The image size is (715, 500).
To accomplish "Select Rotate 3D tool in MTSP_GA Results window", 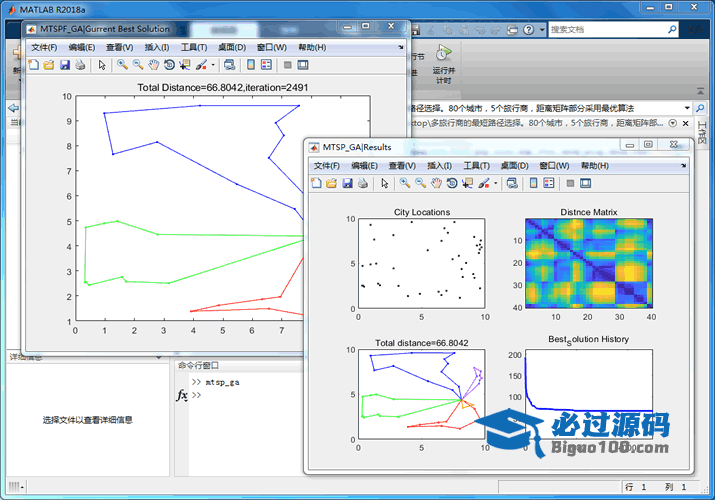I will point(452,183).
